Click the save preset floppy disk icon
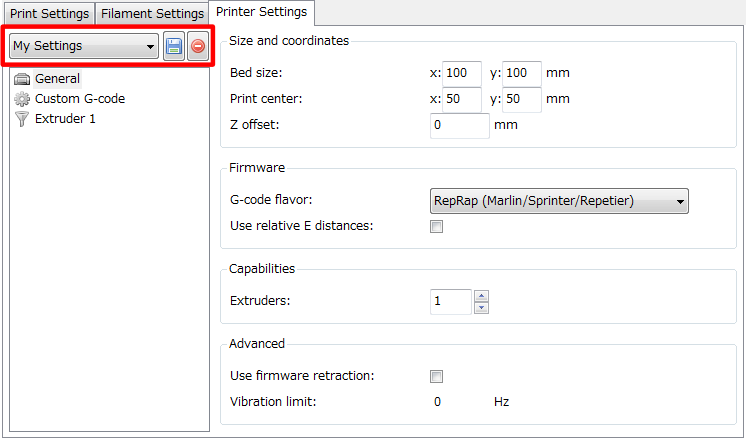The image size is (746, 439). click(x=174, y=46)
